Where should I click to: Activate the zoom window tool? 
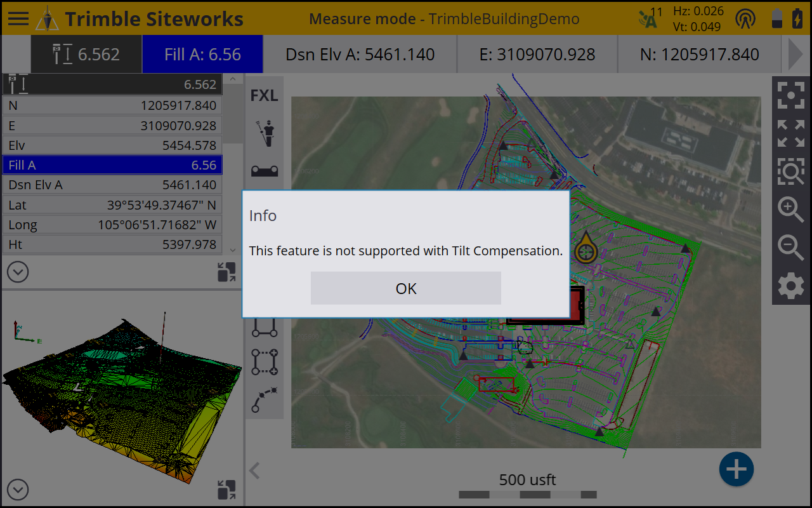coord(791,171)
